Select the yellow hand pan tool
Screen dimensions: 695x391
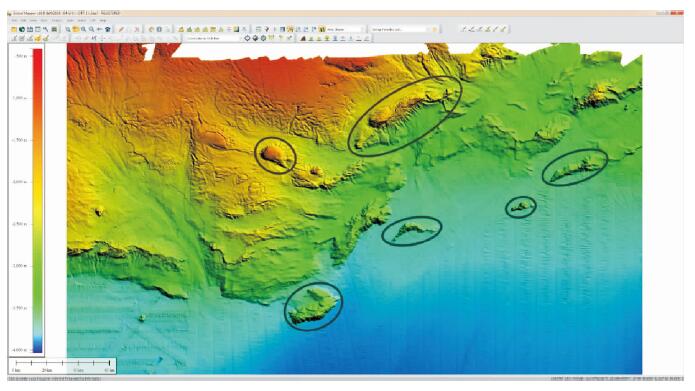(x=76, y=29)
